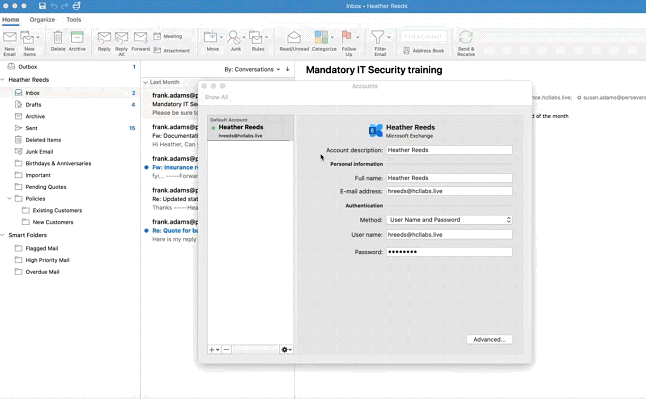Screen dimensions: 646x399
Task: Click the Delete trash icon
Action: click(58, 38)
